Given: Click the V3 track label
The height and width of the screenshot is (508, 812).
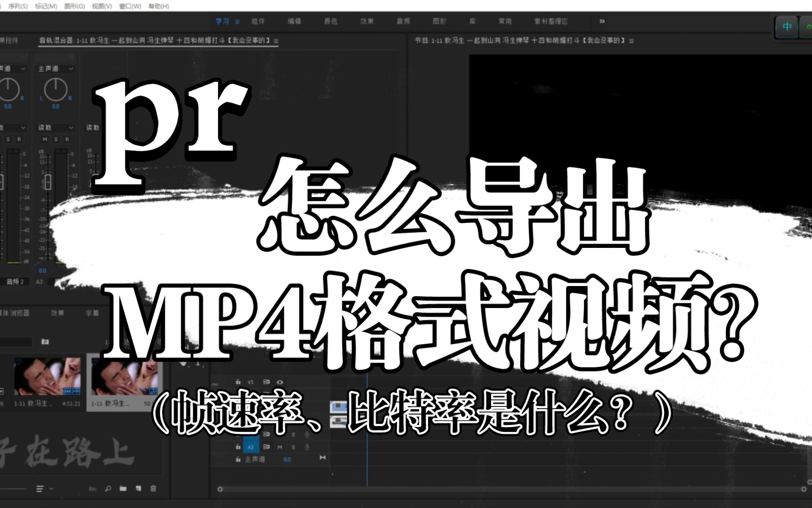Looking at the screenshot, I should pyautogui.click(x=250, y=382).
